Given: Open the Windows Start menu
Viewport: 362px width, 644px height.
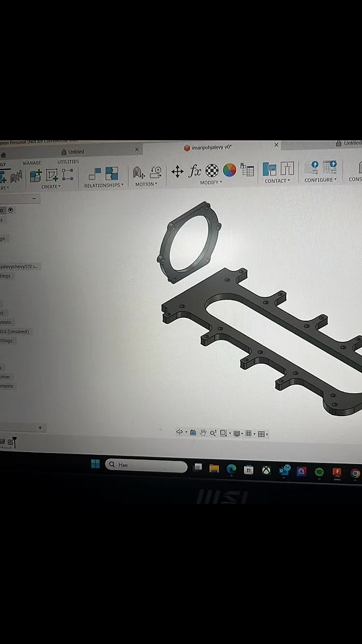Looking at the screenshot, I should (96, 464).
